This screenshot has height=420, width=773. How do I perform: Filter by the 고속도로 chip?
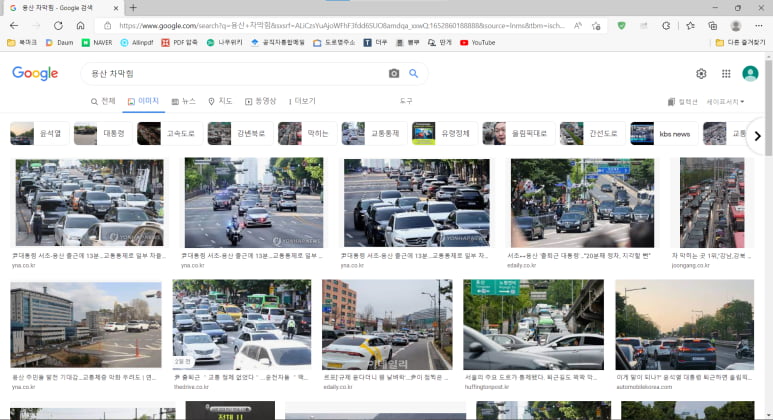click(x=170, y=134)
